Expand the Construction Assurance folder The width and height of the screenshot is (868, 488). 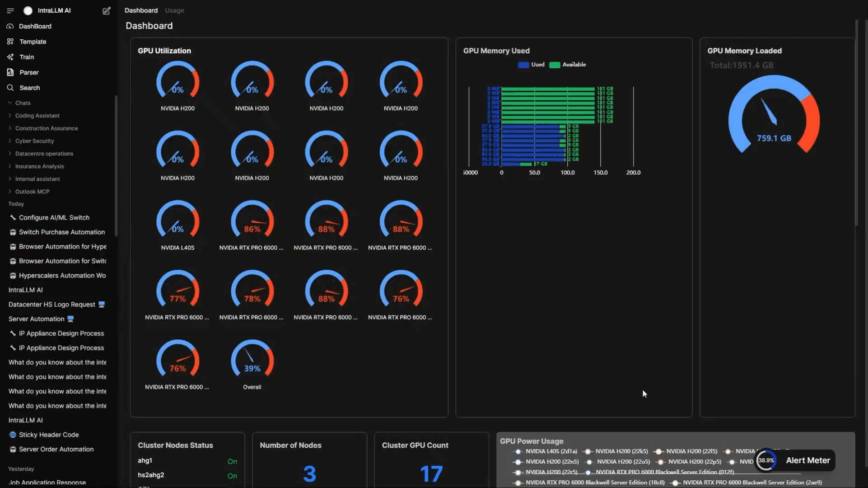(x=9, y=128)
